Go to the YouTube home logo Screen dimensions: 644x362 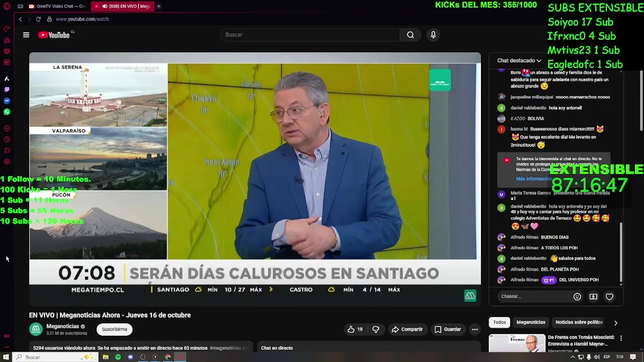(x=54, y=35)
